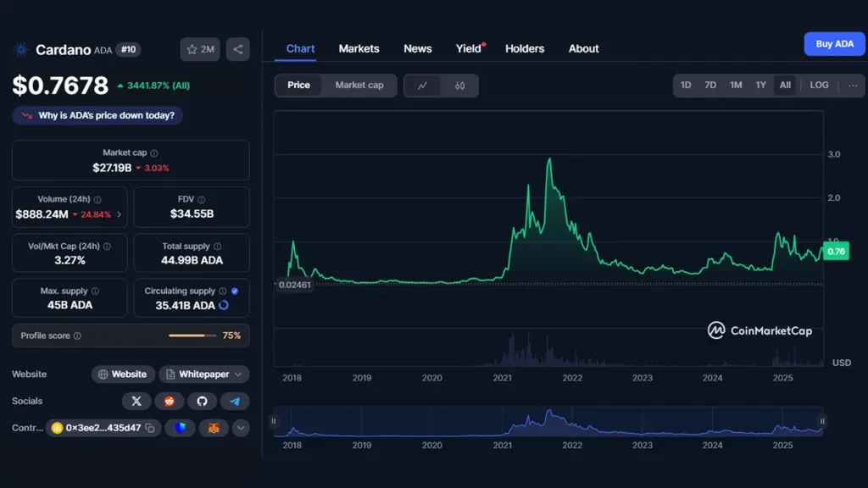Select the Market cap chart toggle
Viewport: 868px width, 488px height.
359,86
